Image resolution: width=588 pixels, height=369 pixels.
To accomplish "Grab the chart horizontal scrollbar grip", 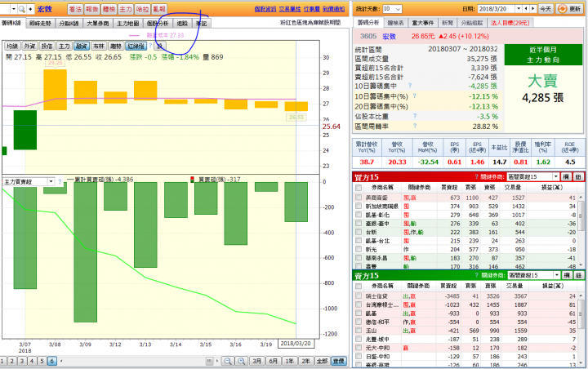I will click(209, 361).
